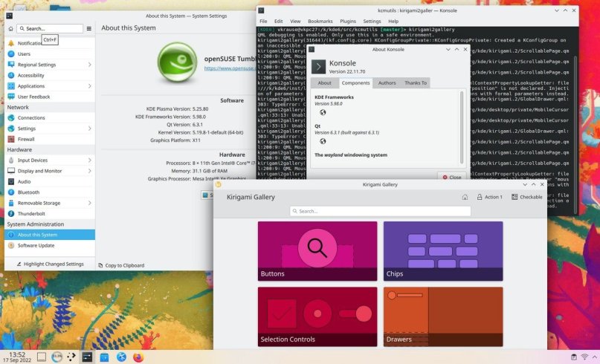Toggle Highlight Changed Settings

[x=48, y=264]
